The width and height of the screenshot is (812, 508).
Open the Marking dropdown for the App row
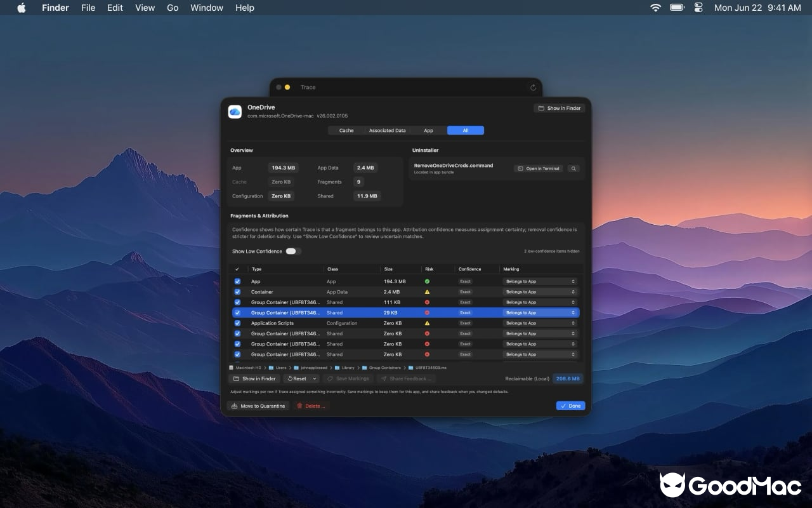coord(540,281)
